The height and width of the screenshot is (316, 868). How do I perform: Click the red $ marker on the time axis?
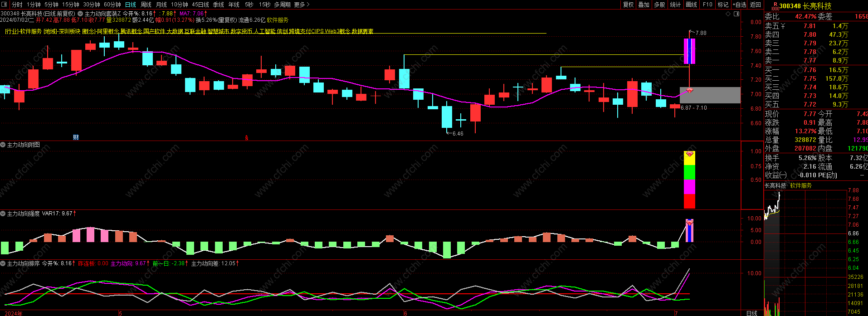(246, 138)
